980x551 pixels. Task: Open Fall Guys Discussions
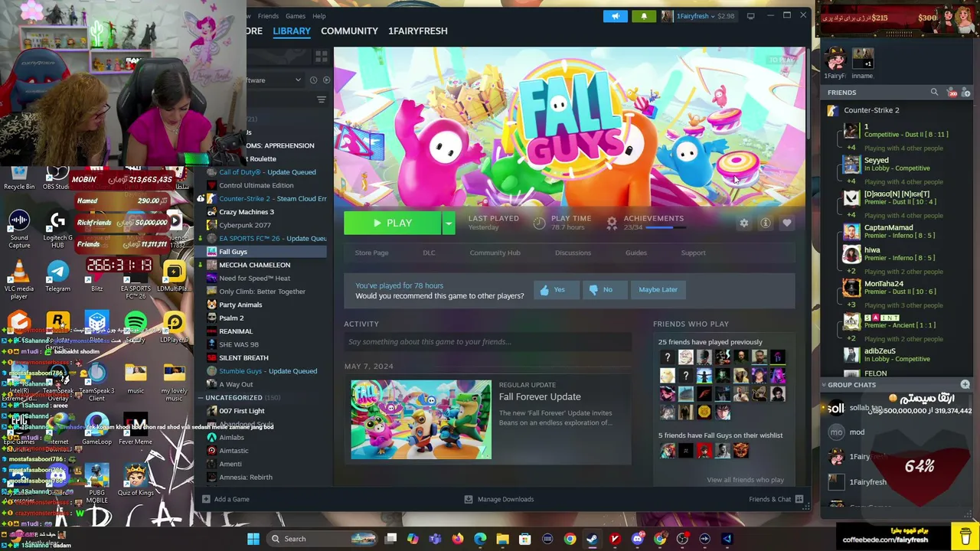[573, 253]
